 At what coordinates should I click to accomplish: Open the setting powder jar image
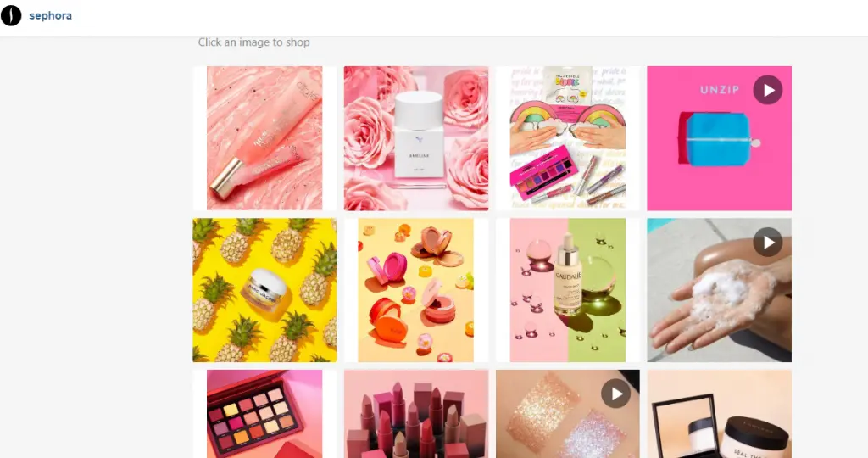(719, 414)
